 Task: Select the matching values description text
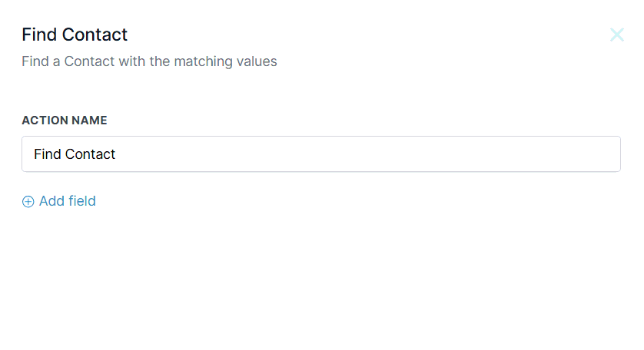pyautogui.click(x=149, y=61)
